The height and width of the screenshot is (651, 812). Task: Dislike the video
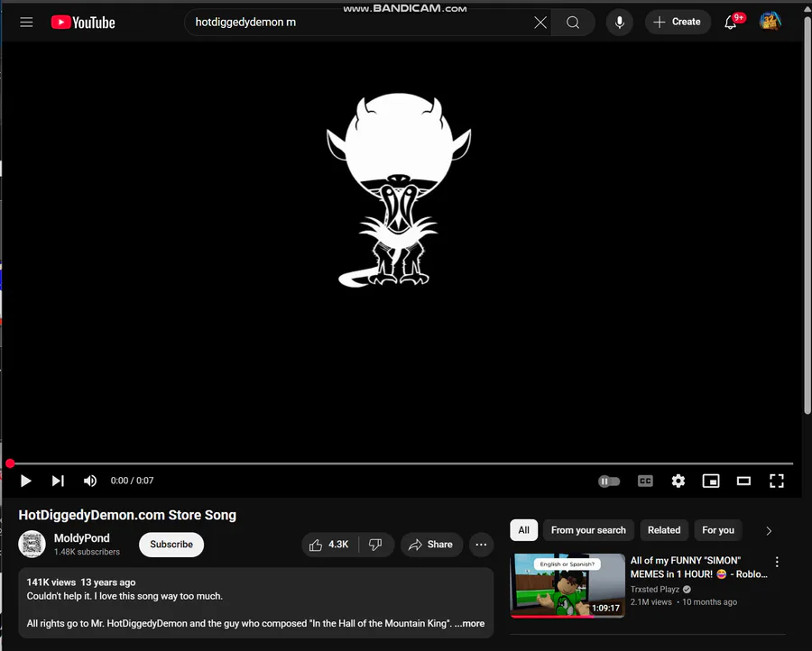pos(376,545)
